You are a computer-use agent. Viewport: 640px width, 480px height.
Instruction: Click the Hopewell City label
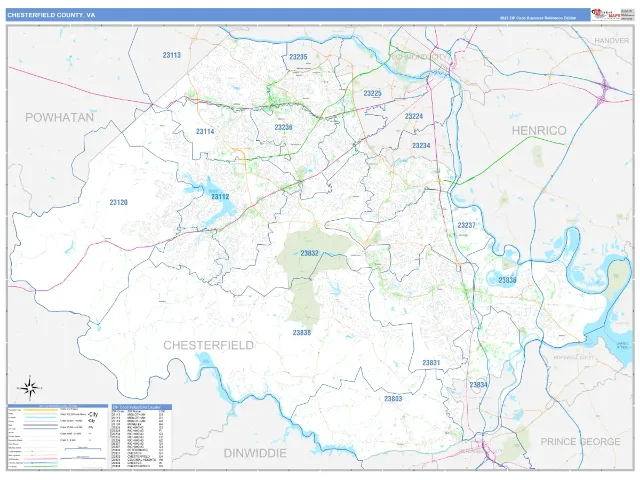click(x=573, y=358)
